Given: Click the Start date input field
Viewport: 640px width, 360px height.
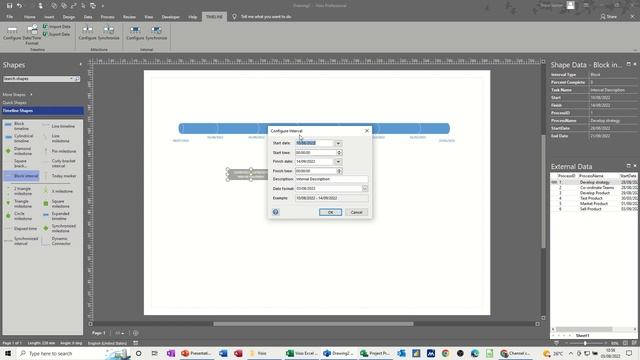Looking at the screenshot, I should tap(314, 143).
